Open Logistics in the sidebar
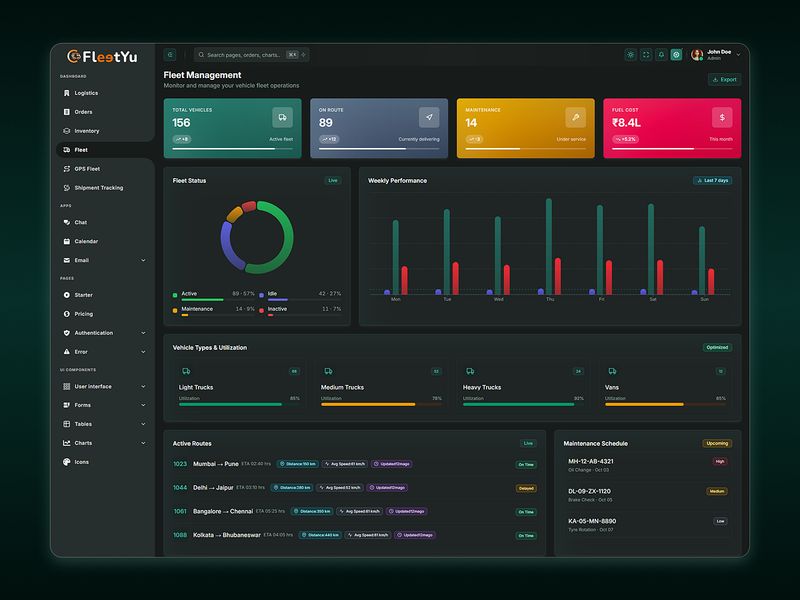The width and height of the screenshot is (800, 600). click(x=103, y=93)
